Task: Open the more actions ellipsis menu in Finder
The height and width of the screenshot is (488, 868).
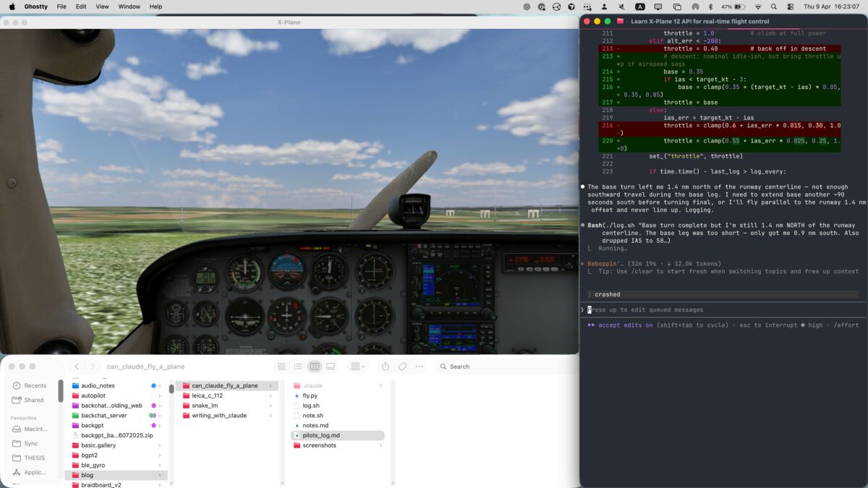Action: [418, 367]
